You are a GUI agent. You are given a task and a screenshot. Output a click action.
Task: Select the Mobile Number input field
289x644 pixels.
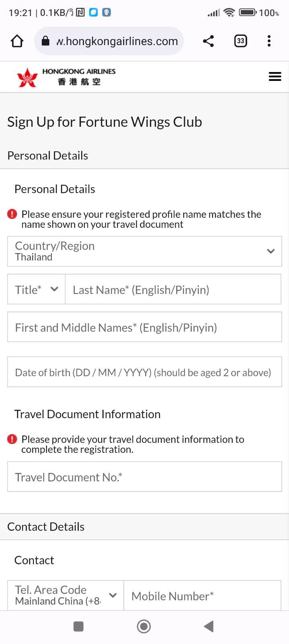pos(203,595)
